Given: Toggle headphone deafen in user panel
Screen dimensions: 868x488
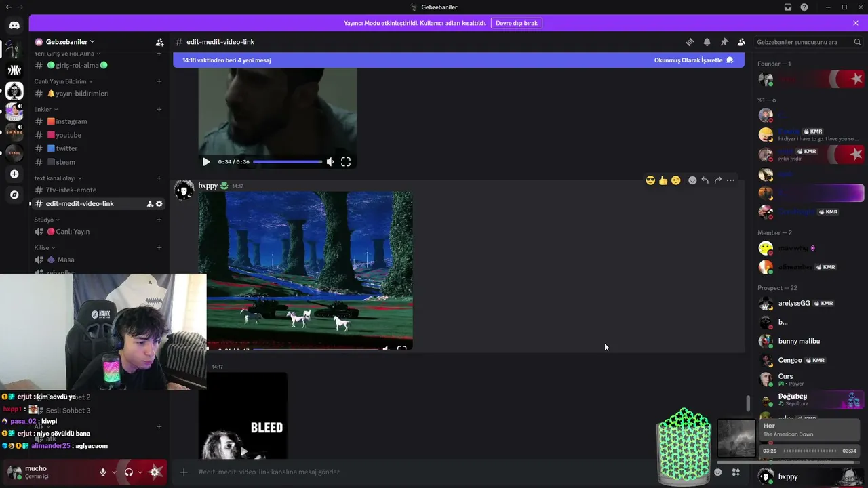Looking at the screenshot, I should coord(129,472).
